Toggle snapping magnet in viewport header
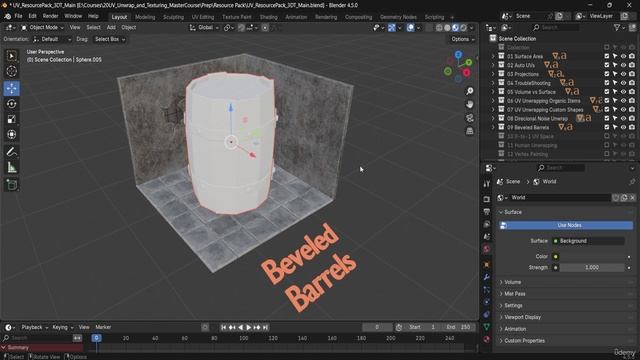The image size is (640, 360). coord(242,27)
